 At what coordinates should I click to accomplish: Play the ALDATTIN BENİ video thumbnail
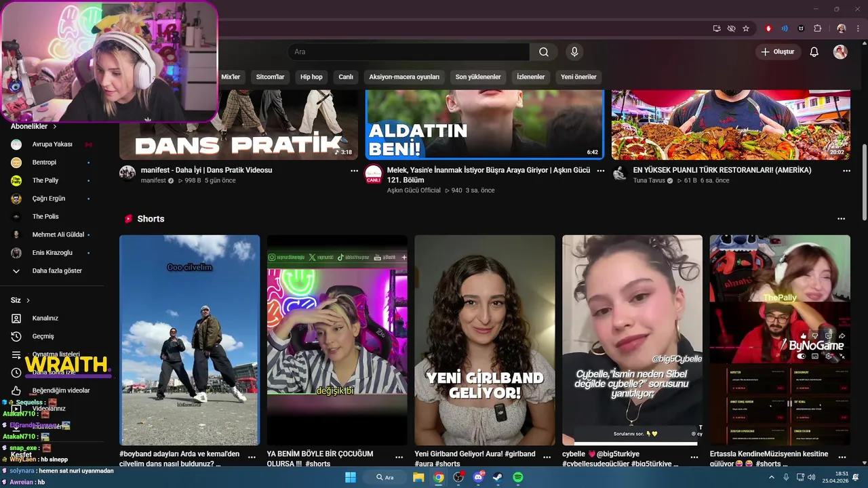coord(485,125)
